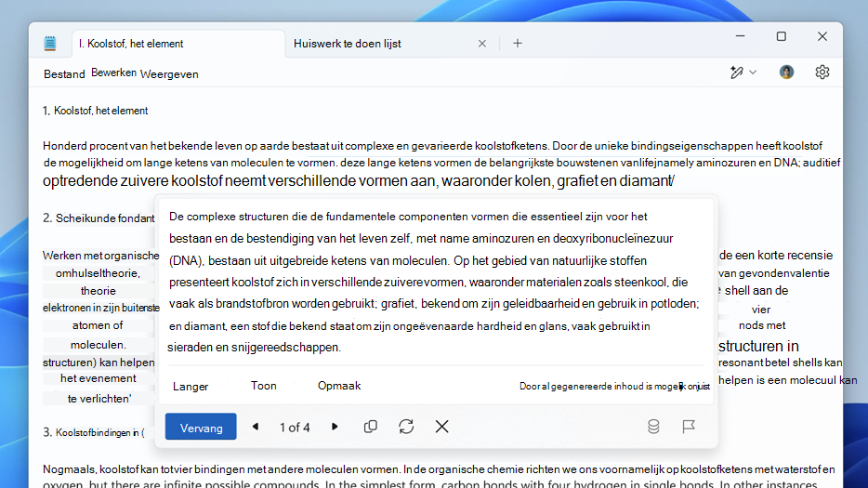Click the '1 of 4' version counter

click(x=295, y=427)
